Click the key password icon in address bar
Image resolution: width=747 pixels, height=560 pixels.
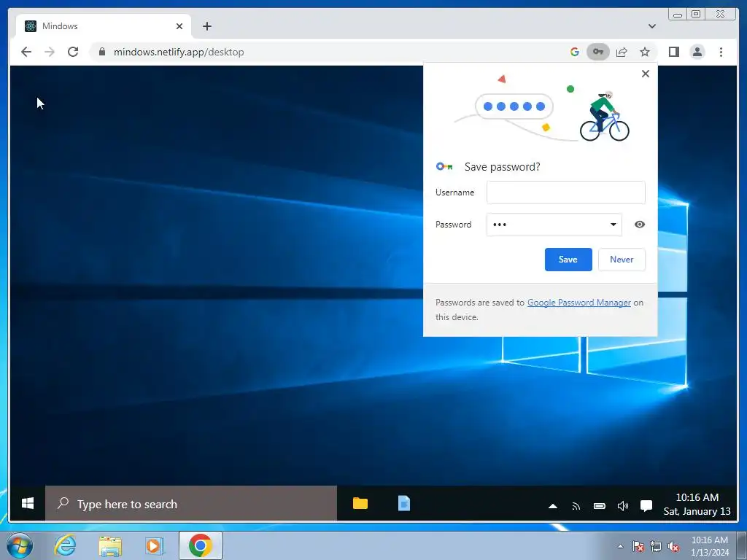tap(598, 52)
